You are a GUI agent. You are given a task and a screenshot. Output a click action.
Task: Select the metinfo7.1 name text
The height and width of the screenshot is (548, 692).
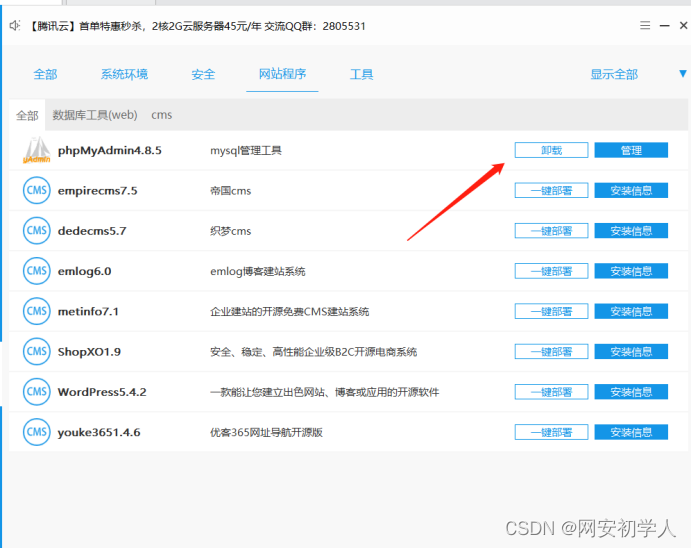point(88,312)
